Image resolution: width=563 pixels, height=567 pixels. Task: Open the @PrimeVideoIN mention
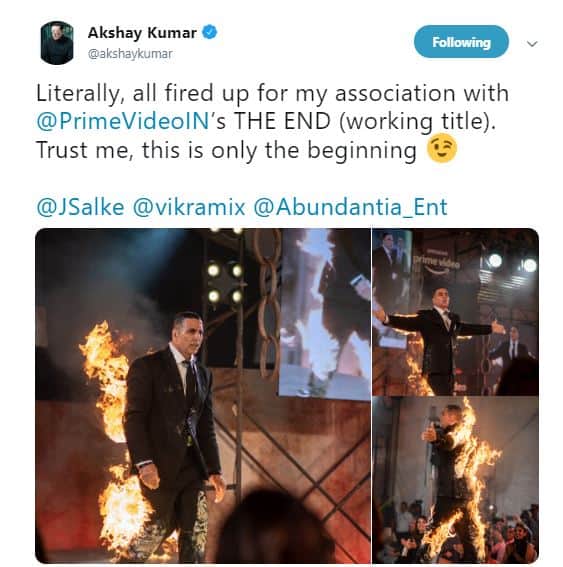tap(123, 121)
